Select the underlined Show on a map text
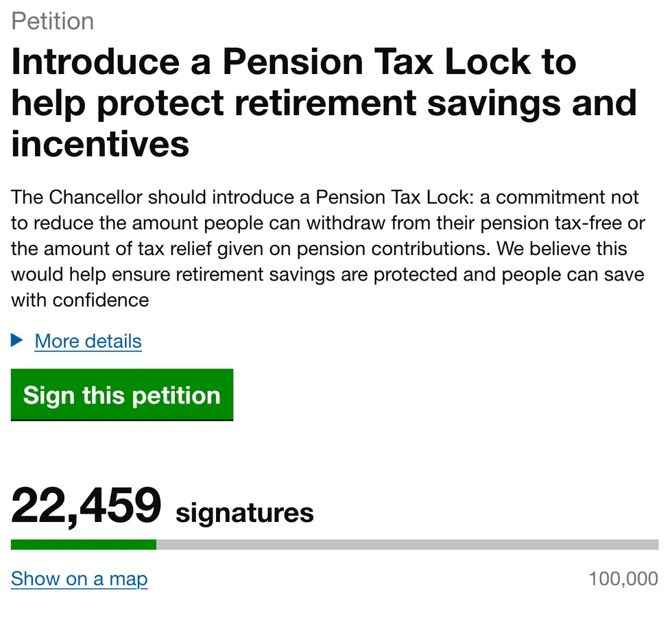672x631 pixels. pos(79,579)
